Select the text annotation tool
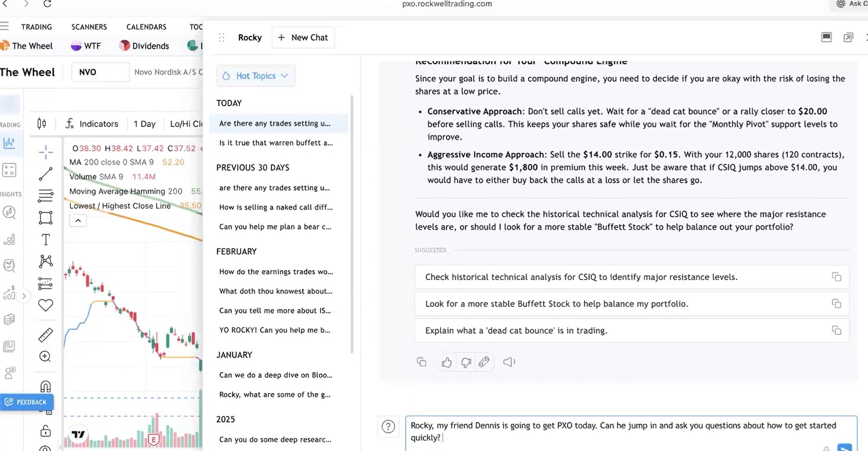This screenshot has width=868, height=451. click(x=46, y=240)
